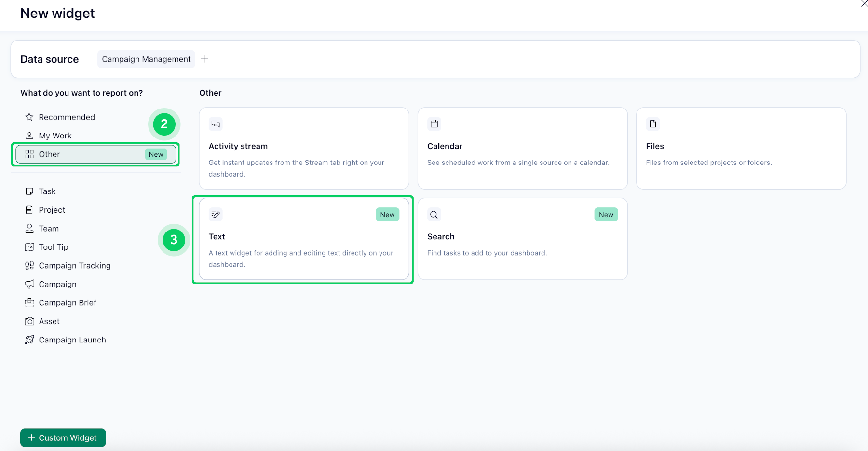Click the Search magnifier icon

coord(434,215)
